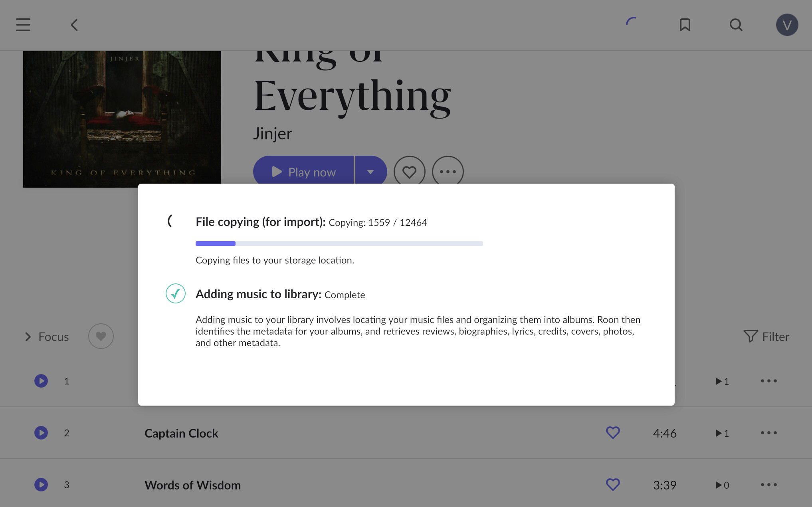Viewport: 812px width, 507px height.
Task: Toggle the favorites-only heart filter beside Focus
Action: 101,336
